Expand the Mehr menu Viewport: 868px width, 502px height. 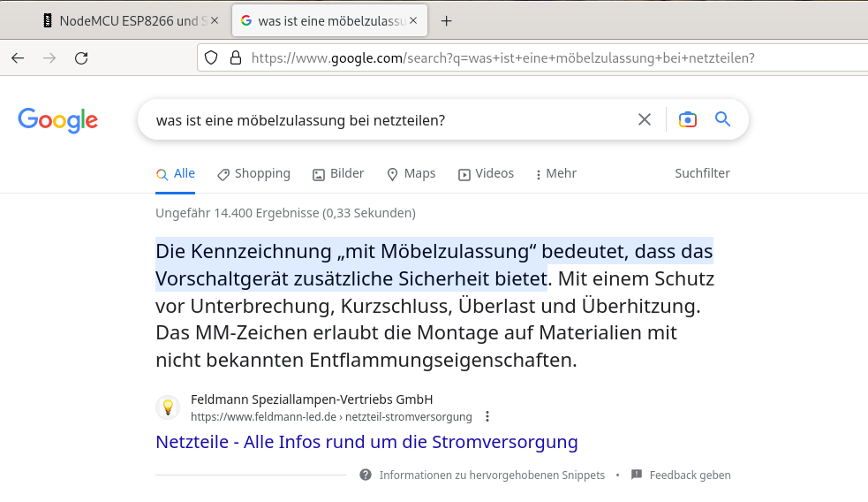[x=556, y=174]
